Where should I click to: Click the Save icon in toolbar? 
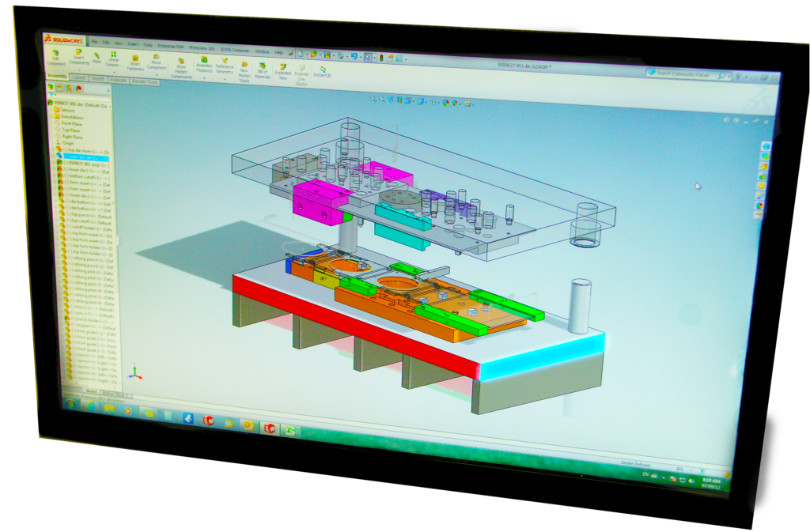[327, 55]
